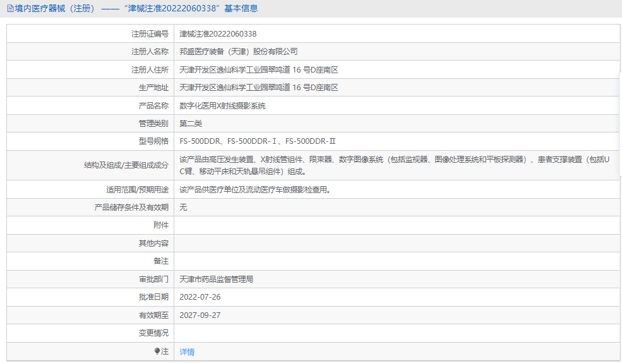Select expiry date 2027-09-27
622x364 pixels.
coord(200,315)
